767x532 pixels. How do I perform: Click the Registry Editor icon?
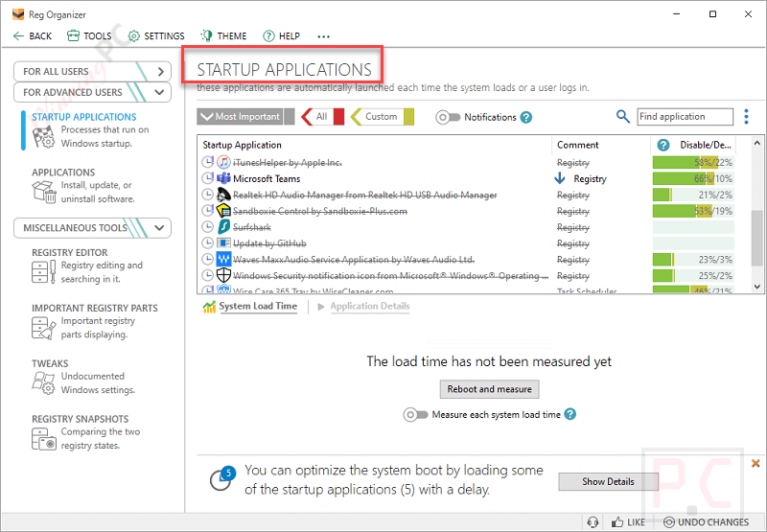[x=44, y=272]
